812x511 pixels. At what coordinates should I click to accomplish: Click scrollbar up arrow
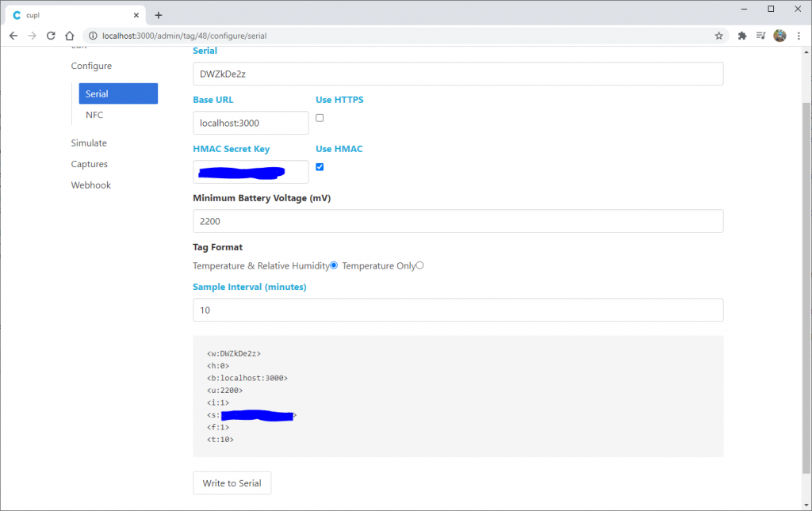click(x=806, y=51)
